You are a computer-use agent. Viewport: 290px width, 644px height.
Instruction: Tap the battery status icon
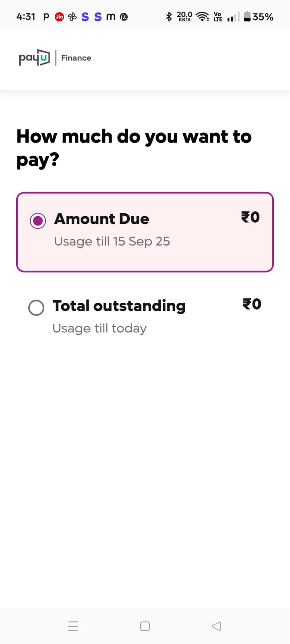(x=247, y=17)
